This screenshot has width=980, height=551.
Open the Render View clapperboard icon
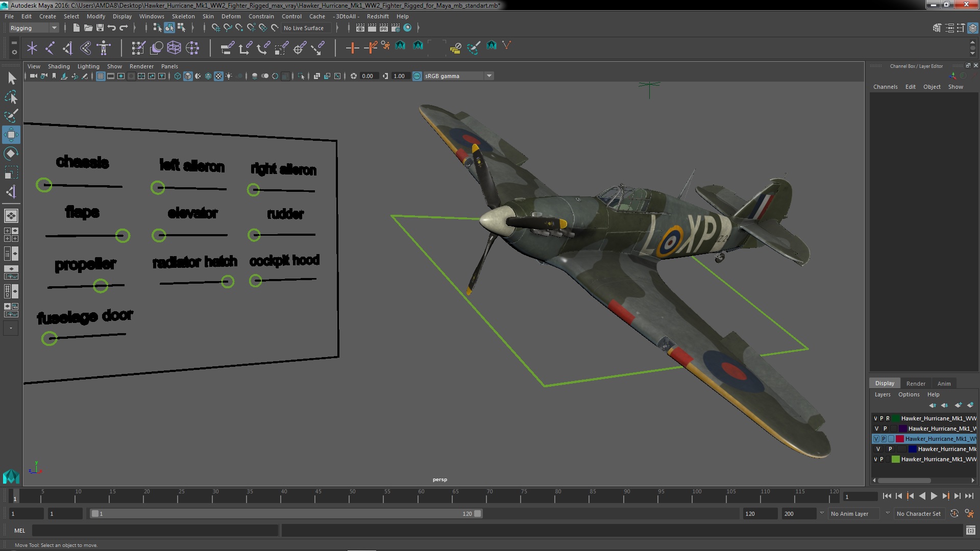pyautogui.click(x=360, y=28)
